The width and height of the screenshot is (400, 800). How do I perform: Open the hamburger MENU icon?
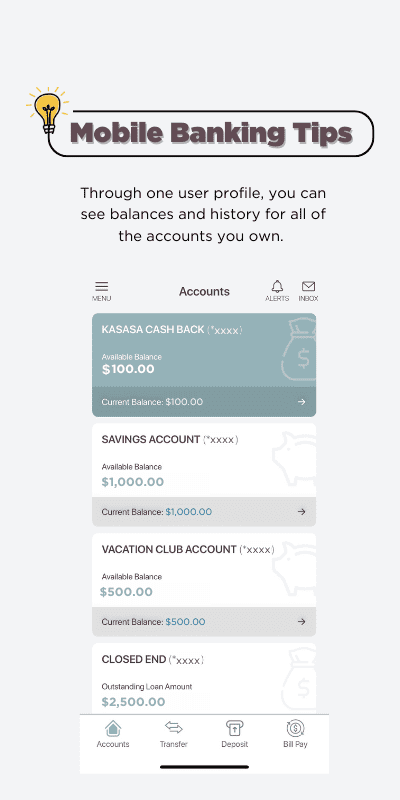(x=102, y=287)
